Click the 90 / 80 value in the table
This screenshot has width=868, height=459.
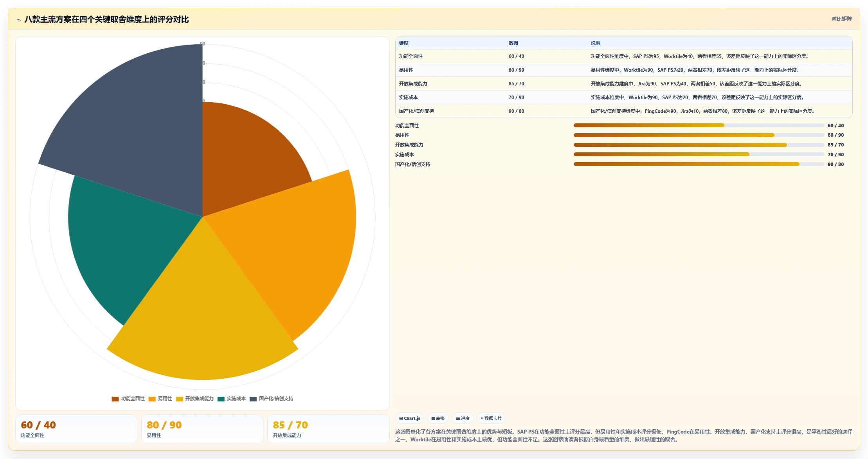(x=517, y=111)
